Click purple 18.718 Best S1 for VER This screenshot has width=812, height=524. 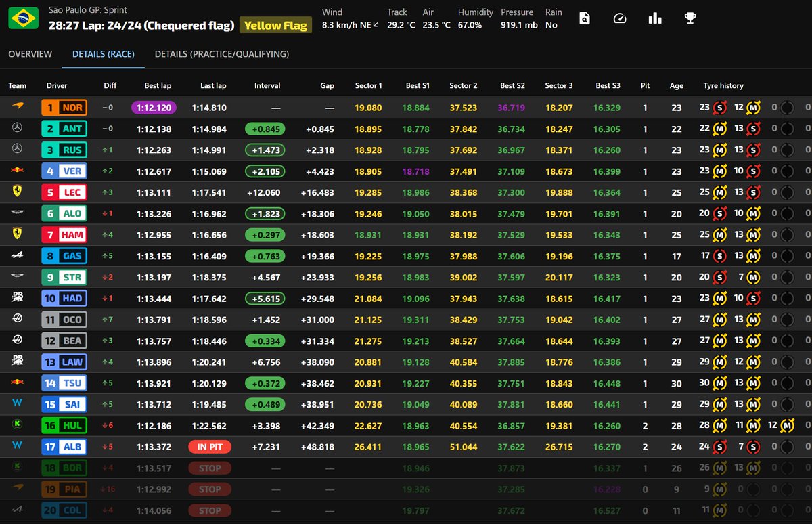point(415,171)
